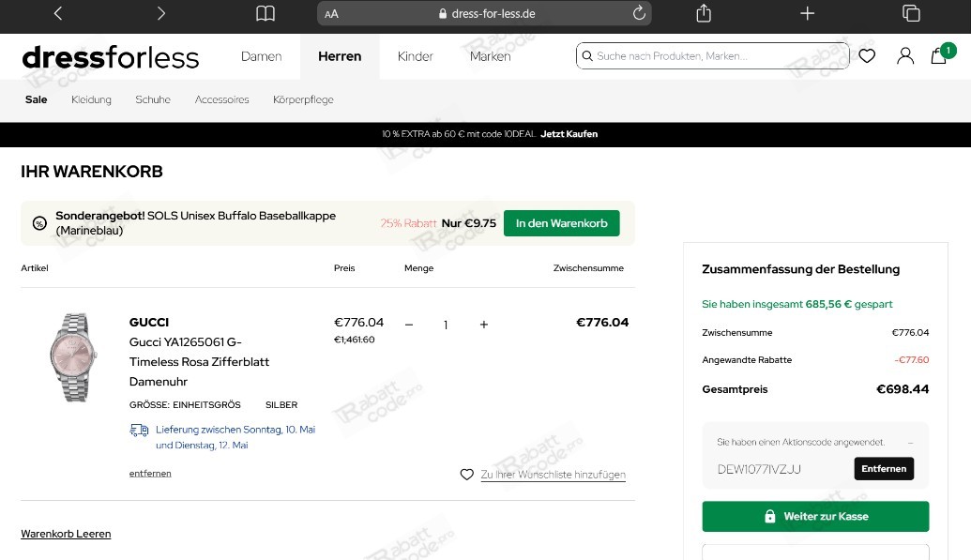Go forward with the browser forward arrow

point(161,13)
